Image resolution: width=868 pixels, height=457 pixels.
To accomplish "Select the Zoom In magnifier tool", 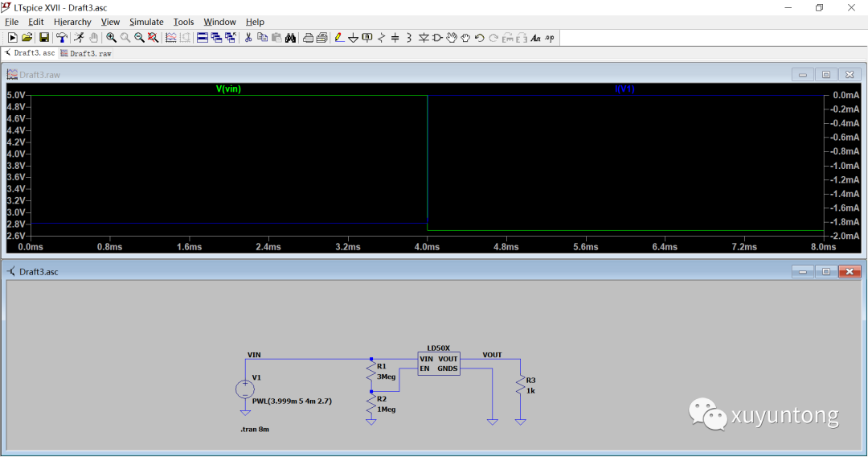I will [x=111, y=38].
